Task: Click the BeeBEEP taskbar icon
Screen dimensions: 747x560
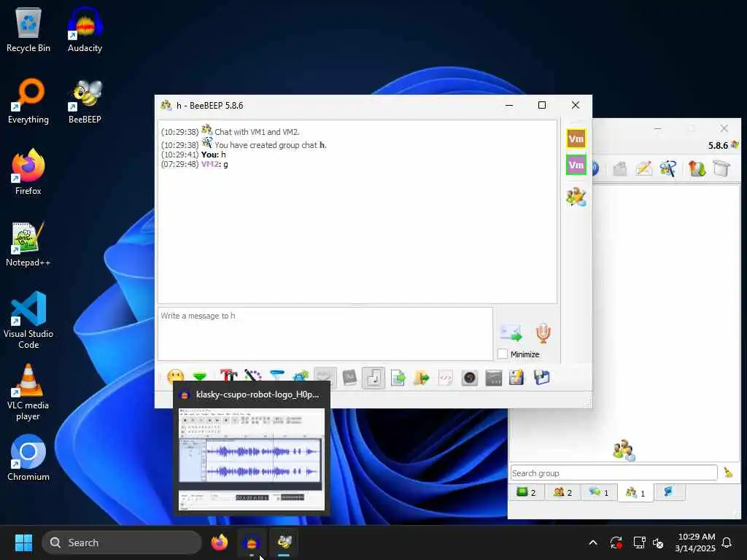Action: (284, 542)
